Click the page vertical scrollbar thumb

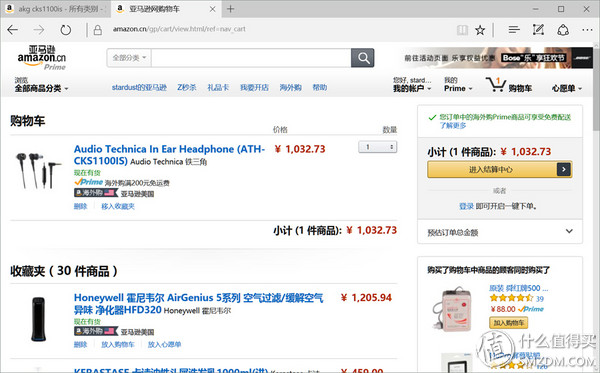click(596, 89)
